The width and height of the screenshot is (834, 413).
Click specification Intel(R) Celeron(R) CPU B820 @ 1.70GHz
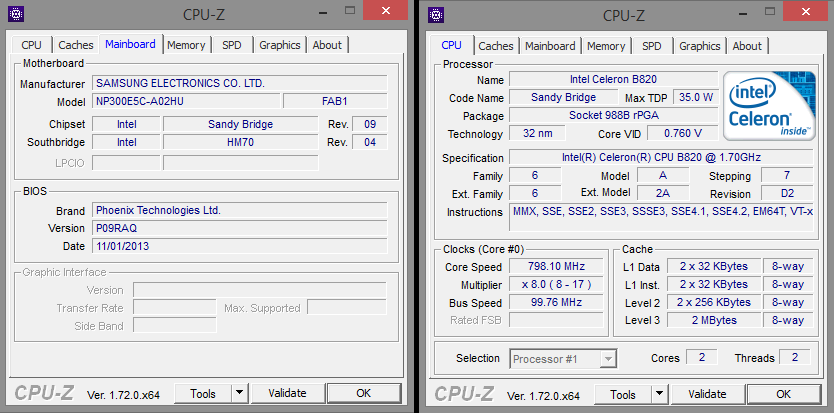[661, 158]
